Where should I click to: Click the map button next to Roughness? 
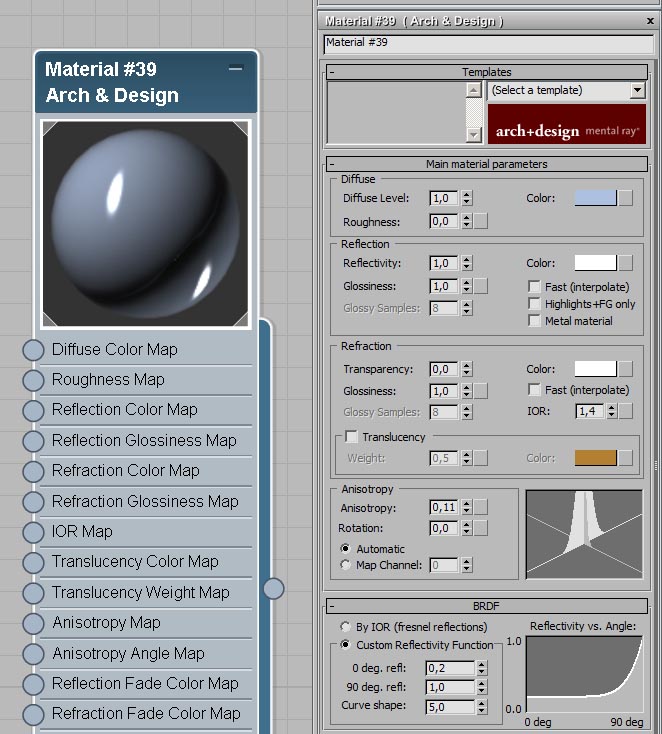(481, 222)
